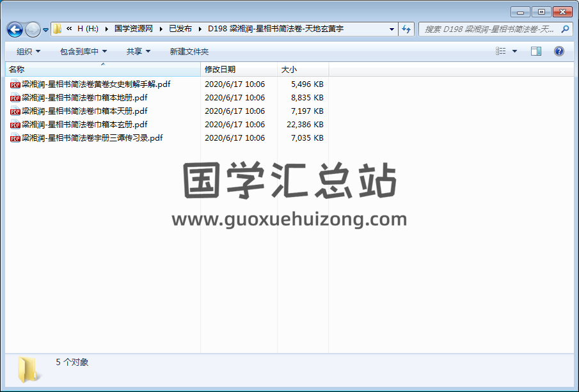Click the 7,197 KB size value
The width and height of the screenshot is (579, 392).
tap(307, 111)
